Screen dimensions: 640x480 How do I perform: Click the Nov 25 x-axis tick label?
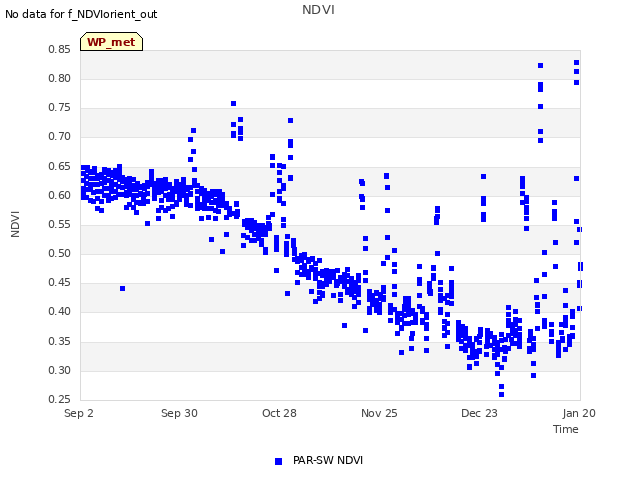379,413
